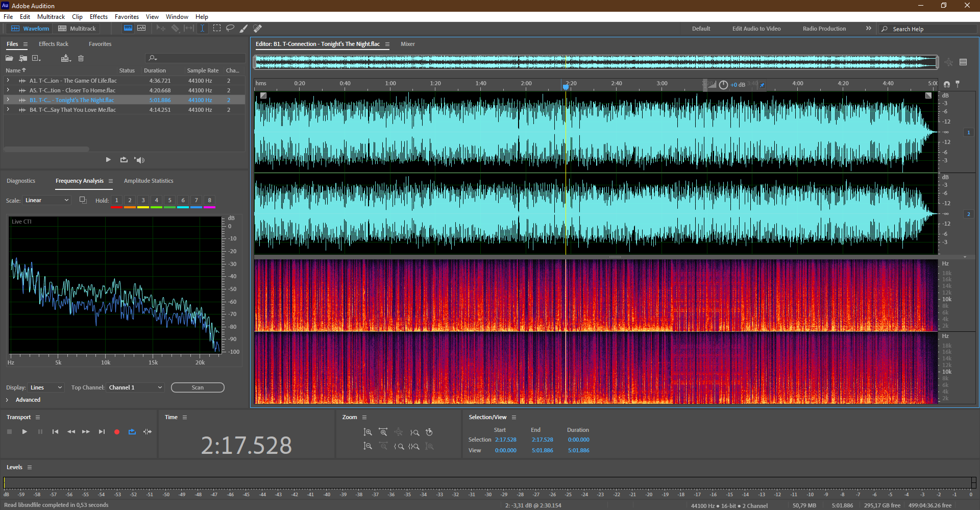
Task: Click Zoom In Amplitude icon
Action: pyautogui.click(x=367, y=432)
